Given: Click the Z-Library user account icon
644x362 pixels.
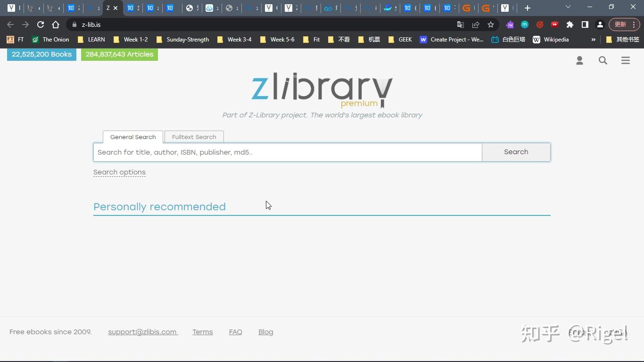Looking at the screenshot, I should (579, 60).
